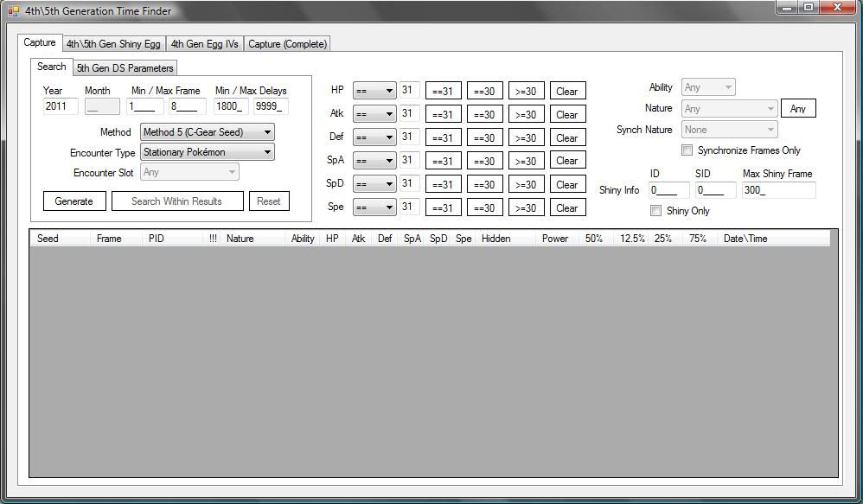This screenshot has width=863, height=504.
Task: Set HP to >=30
Action: 526,92
